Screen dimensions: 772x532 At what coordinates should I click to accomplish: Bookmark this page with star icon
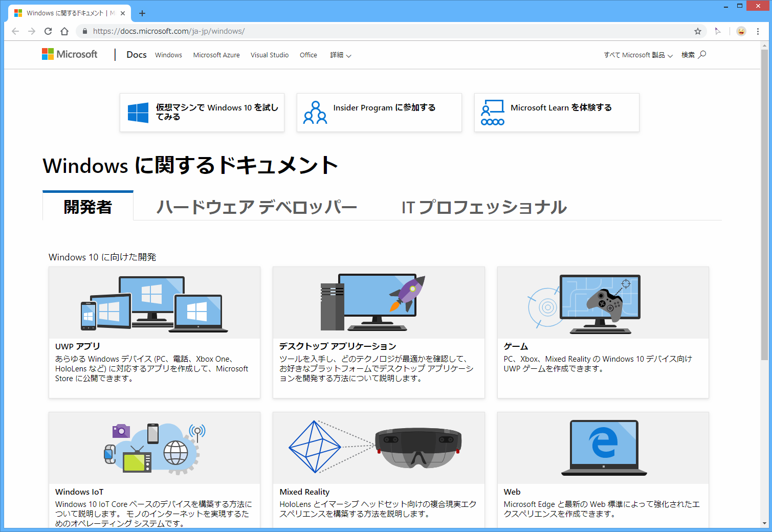click(x=697, y=31)
